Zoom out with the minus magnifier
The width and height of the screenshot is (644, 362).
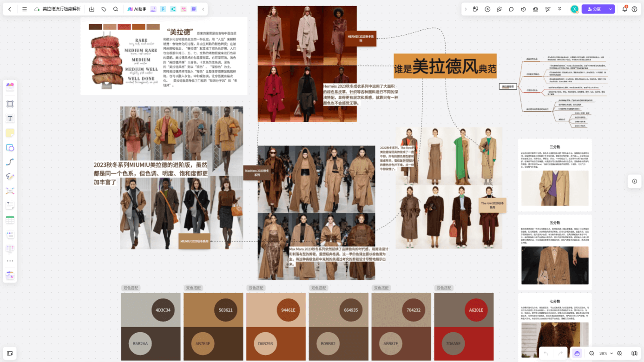tap(591, 354)
